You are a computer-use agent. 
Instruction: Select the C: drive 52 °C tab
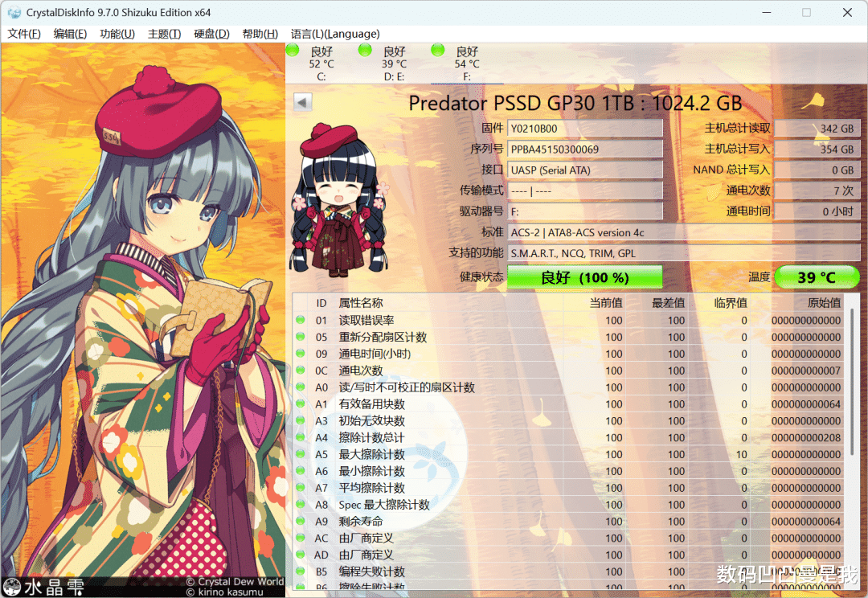[x=321, y=63]
